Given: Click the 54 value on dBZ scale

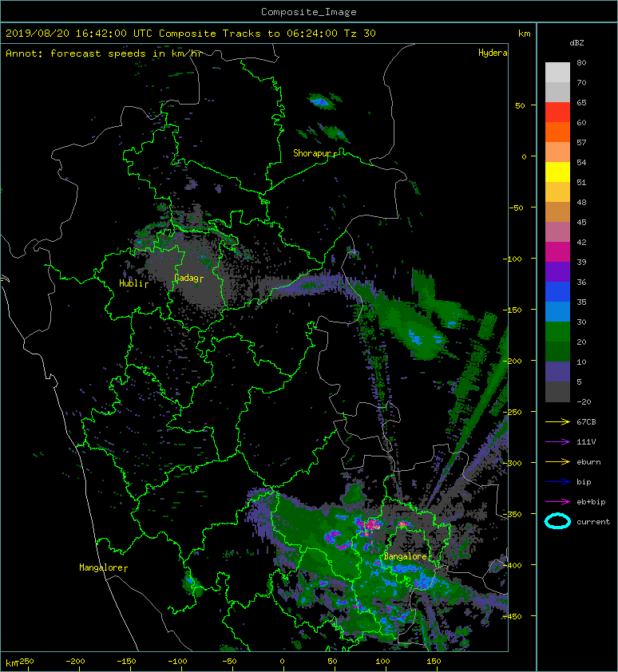Looking at the screenshot, I should click(x=581, y=163).
